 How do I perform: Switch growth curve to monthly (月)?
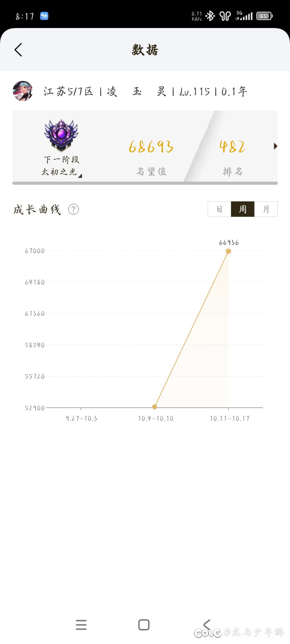[x=266, y=209]
